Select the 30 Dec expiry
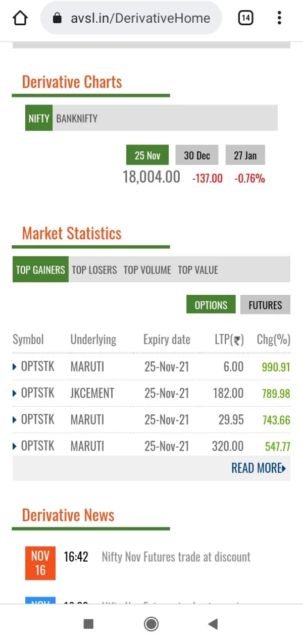Image resolution: width=303 pixels, height=644 pixels. point(196,155)
